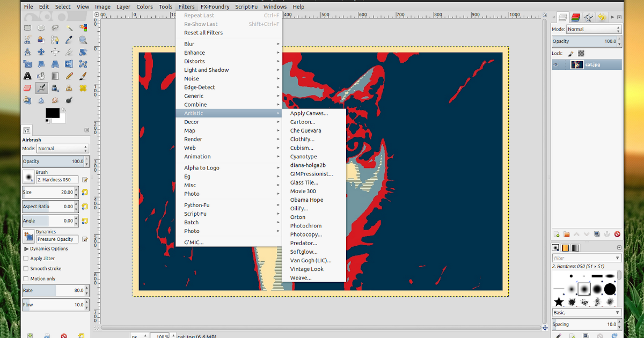Switch to the Undo History tab
This screenshot has height=338, width=644.
pyautogui.click(x=601, y=17)
